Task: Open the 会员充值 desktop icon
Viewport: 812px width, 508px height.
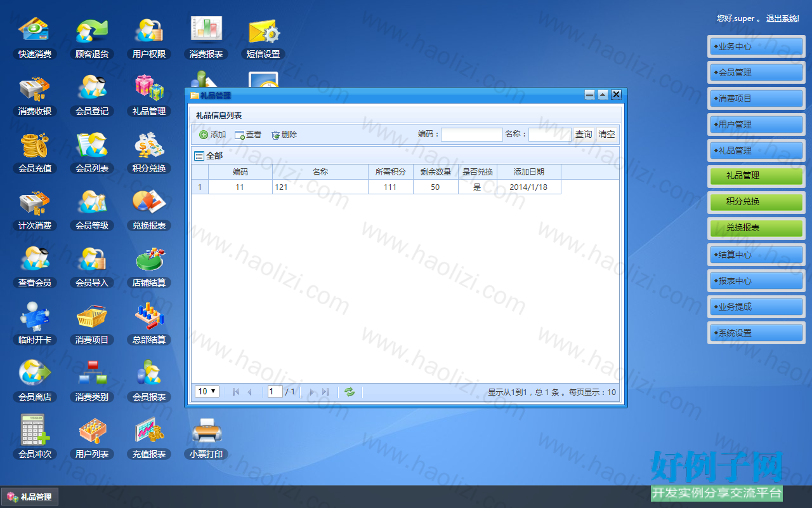Action: click(x=35, y=152)
